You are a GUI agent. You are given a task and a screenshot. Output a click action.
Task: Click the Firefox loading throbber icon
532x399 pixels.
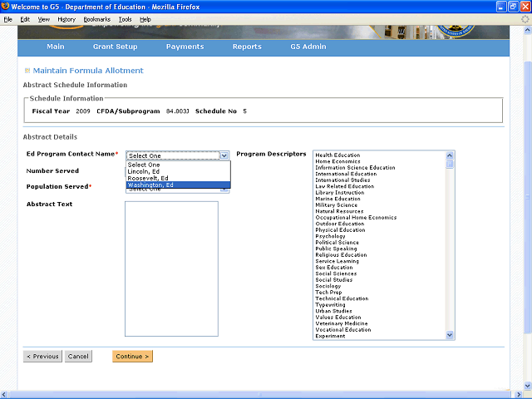(525, 19)
